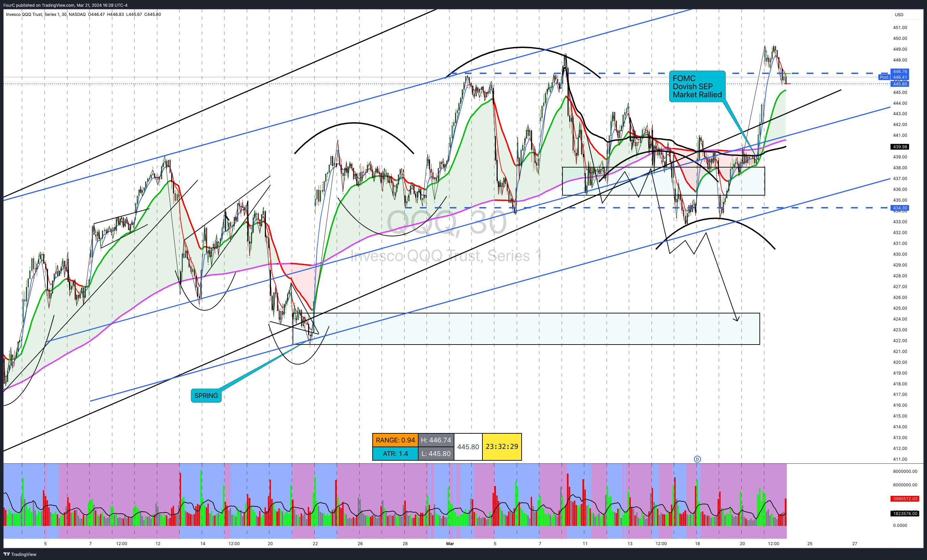Viewport: 927px width, 560px height.
Task: Click the white 445.80 table cell
Action: point(468,447)
